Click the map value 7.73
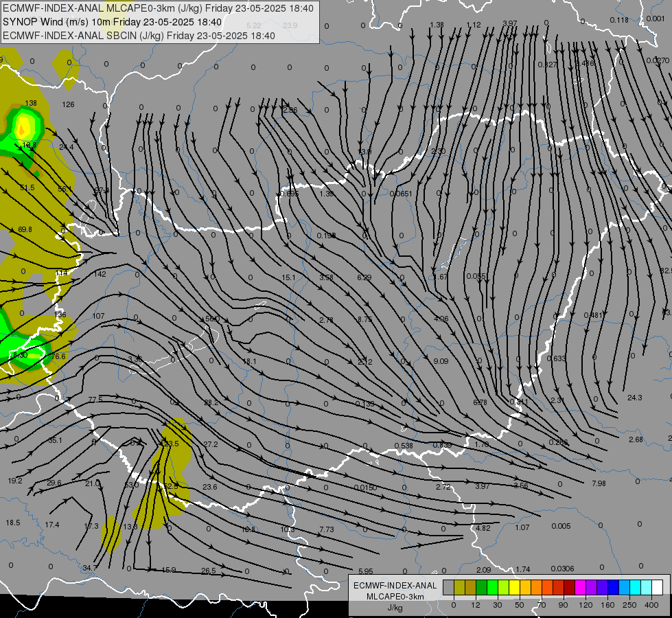 327,529
